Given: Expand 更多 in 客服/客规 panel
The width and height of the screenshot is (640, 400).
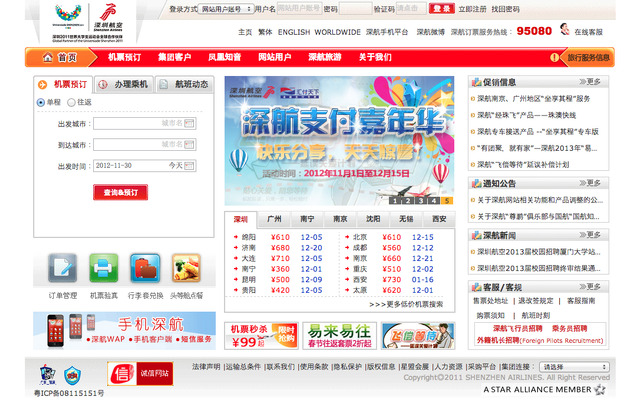Looking at the screenshot, I should (590, 287).
